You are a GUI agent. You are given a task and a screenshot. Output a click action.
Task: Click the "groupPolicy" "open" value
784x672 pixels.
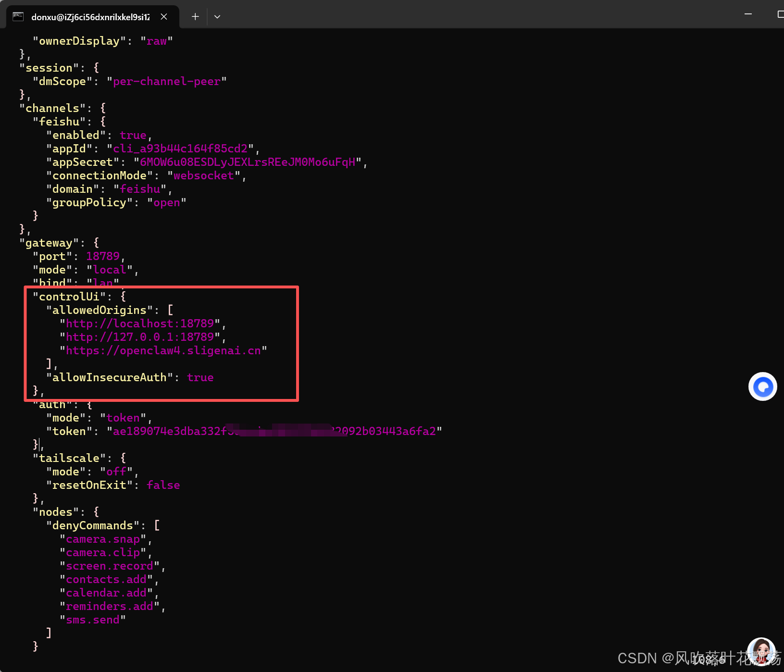tap(166, 203)
